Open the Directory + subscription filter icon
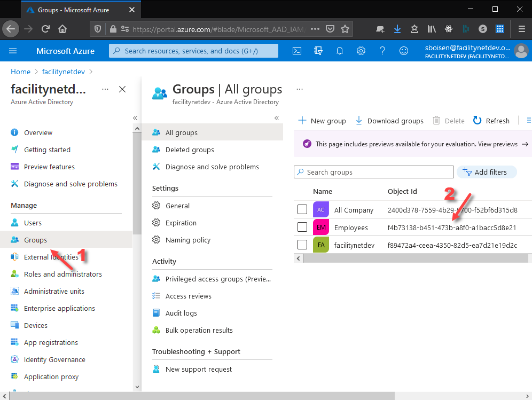The image size is (532, 400). pyautogui.click(x=318, y=51)
